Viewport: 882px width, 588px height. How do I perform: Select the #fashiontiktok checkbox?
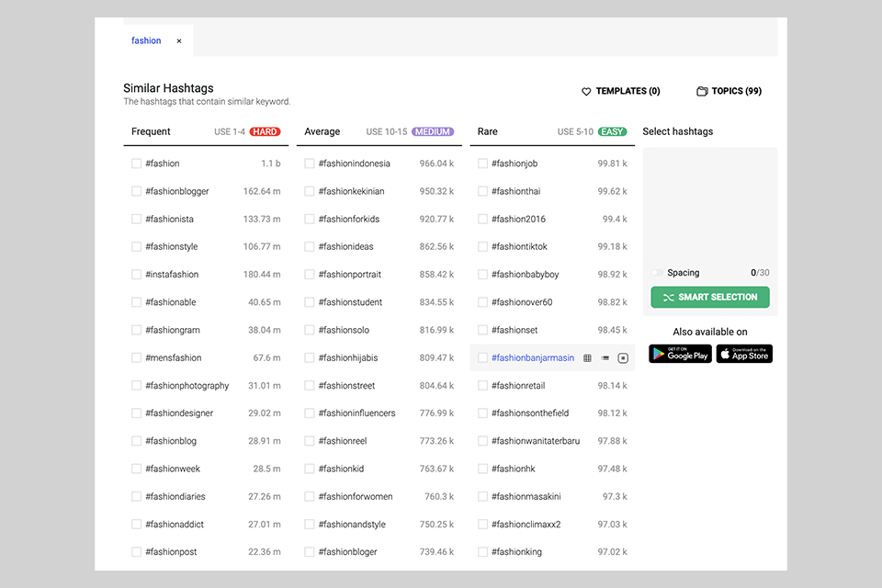pyautogui.click(x=483, y=247)
